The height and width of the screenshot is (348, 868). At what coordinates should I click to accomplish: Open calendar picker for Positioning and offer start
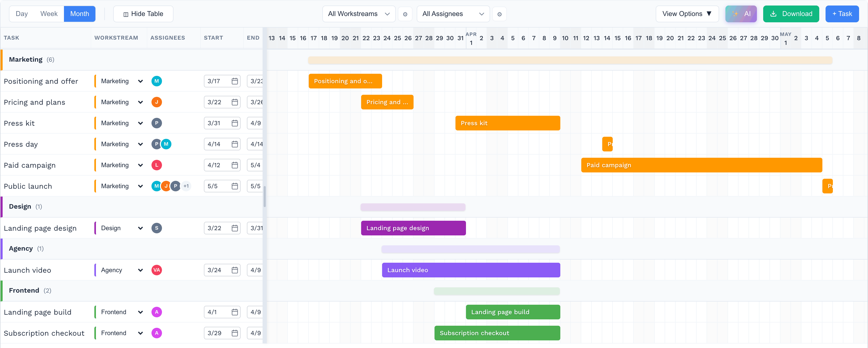[235, 81]
